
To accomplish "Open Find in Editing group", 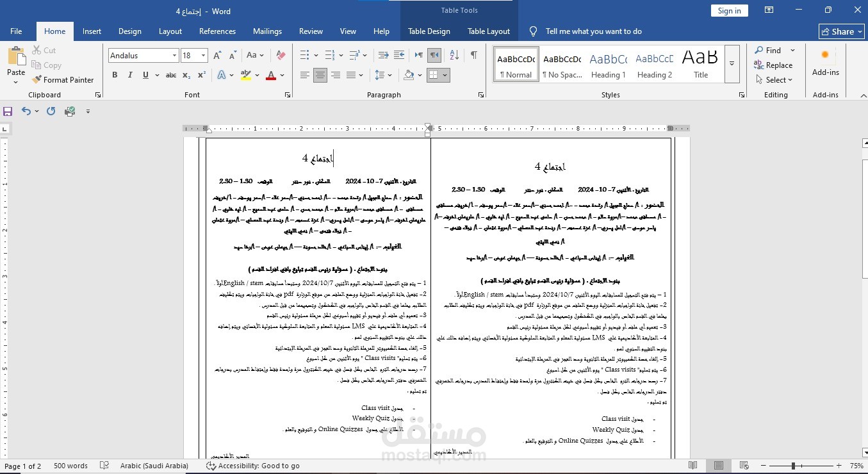I will (x=767, y=50).
